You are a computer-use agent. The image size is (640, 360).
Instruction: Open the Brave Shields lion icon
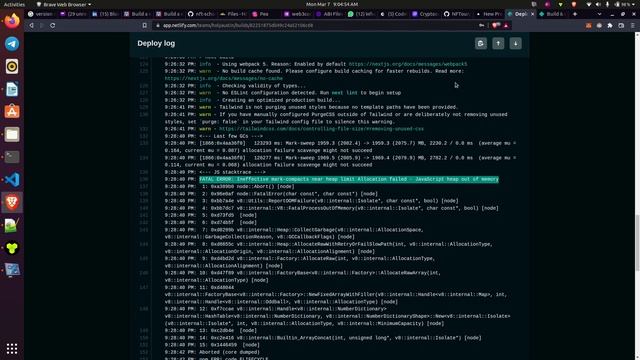coord(496,25)
